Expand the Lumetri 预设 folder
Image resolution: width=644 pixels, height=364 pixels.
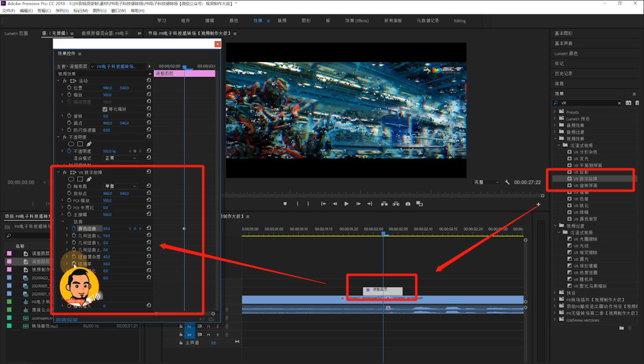coord(555,119)
